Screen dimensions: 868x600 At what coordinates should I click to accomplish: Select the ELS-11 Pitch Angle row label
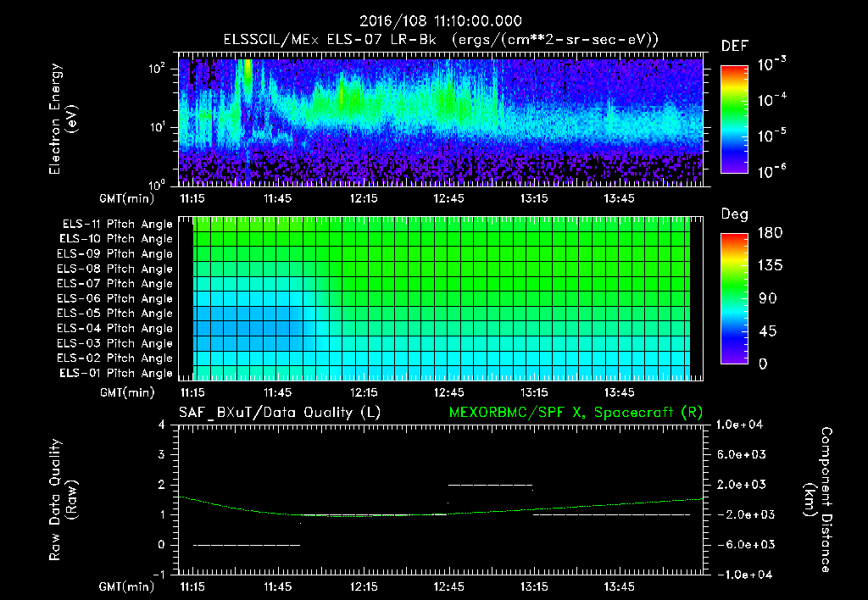pos(117,225)
